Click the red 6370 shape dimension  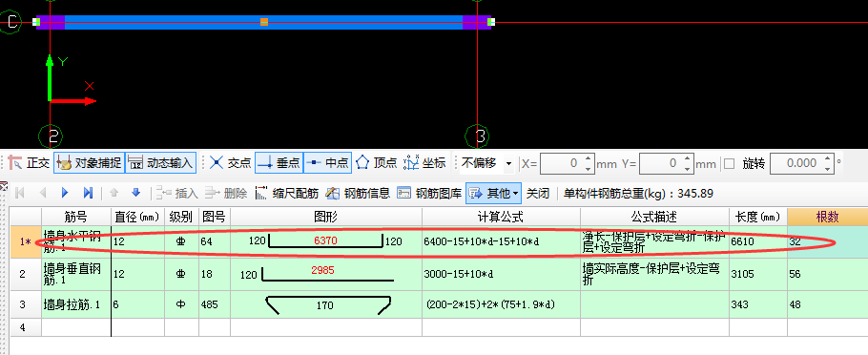pos(325,240)
